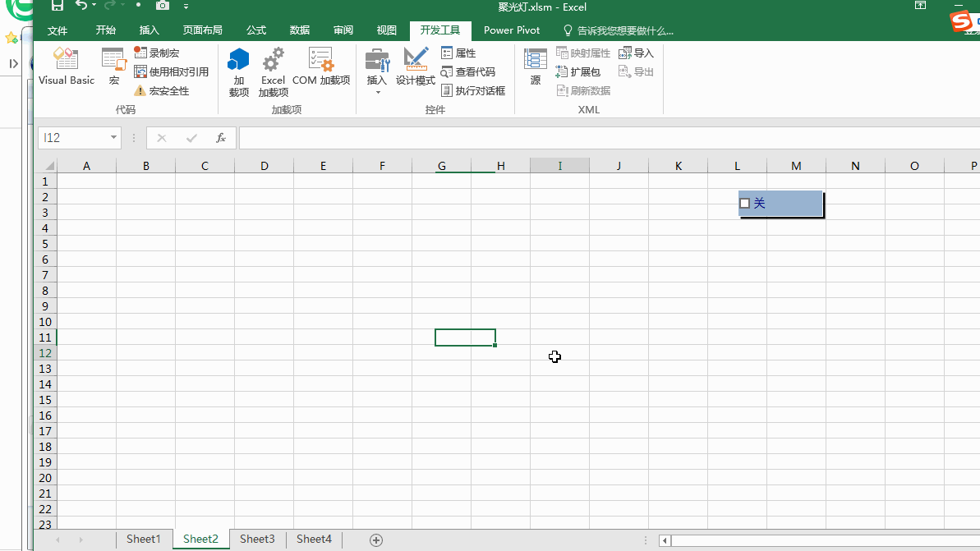Switch to the Data (数据) tab
Screen dimensions: 980x551
click(x=299, y=30)
